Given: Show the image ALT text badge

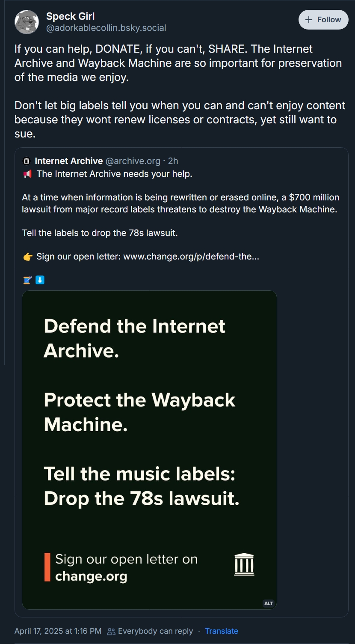Looking at the screenshot, I should (x=269, y=603).
